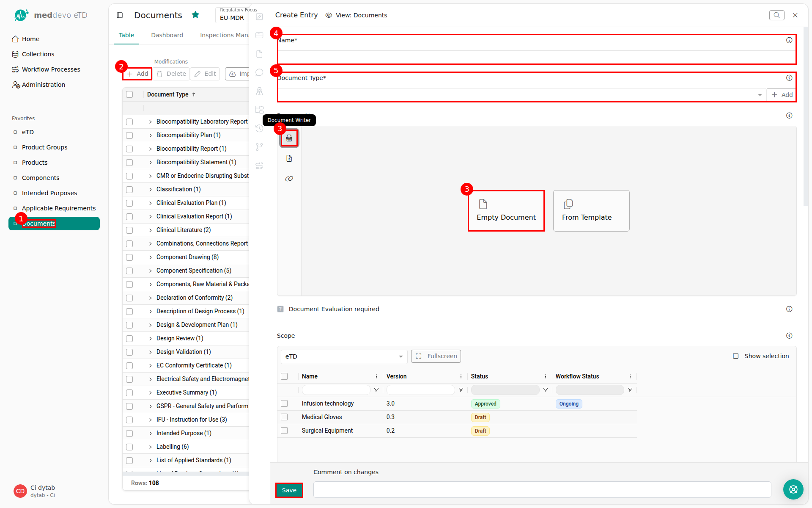The width and height of the screenshot is (812, 508).
Task: Click the favorite star next to Documents
Action: [x=195, y=15]
